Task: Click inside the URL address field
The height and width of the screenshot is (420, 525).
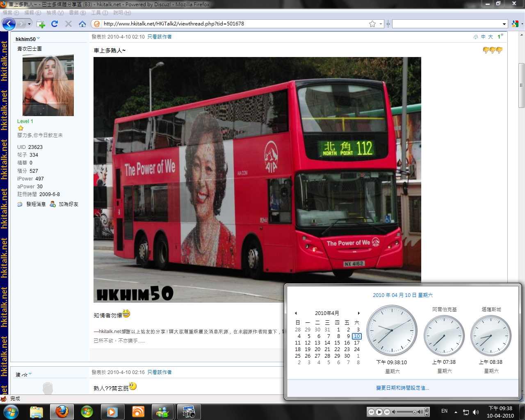Action: [x=235, y=24]
